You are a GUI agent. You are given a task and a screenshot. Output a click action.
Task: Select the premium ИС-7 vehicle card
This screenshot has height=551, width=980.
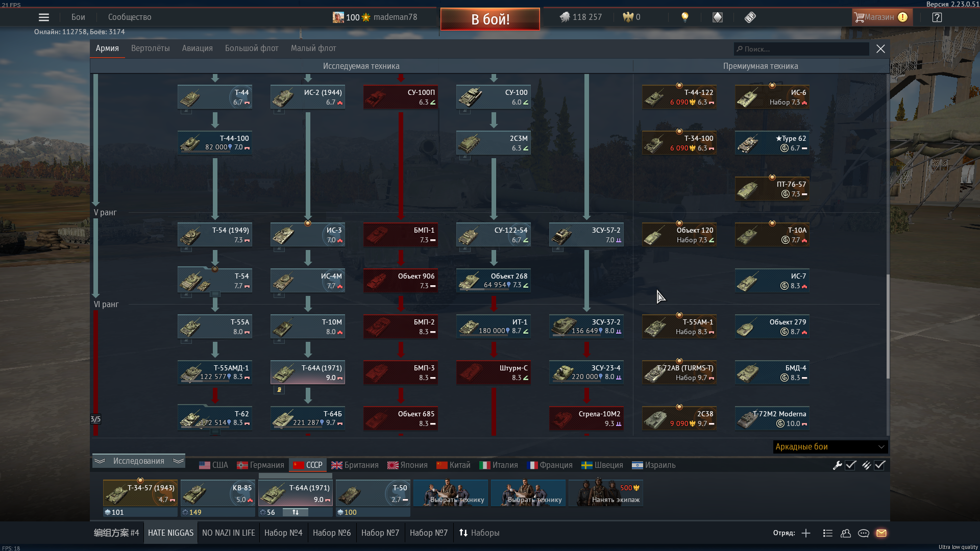tap(772, 281)
